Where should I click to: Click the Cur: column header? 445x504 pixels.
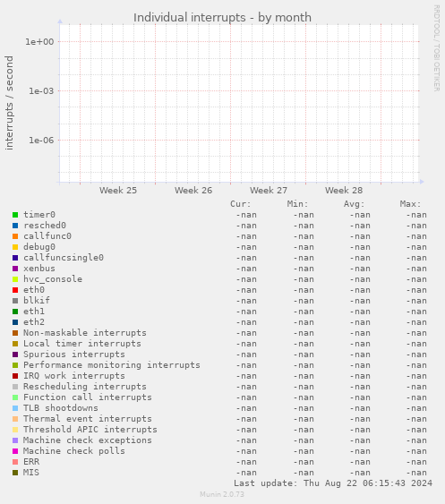coord(241,204)
